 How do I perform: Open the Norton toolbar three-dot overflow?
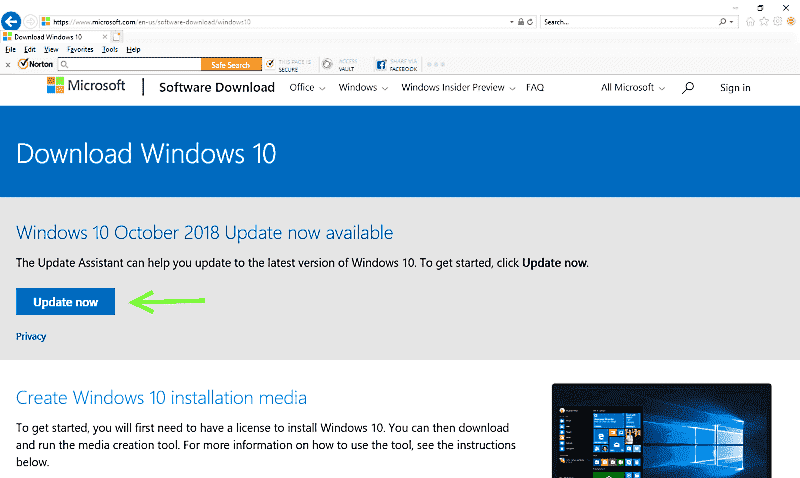[436, 64]
